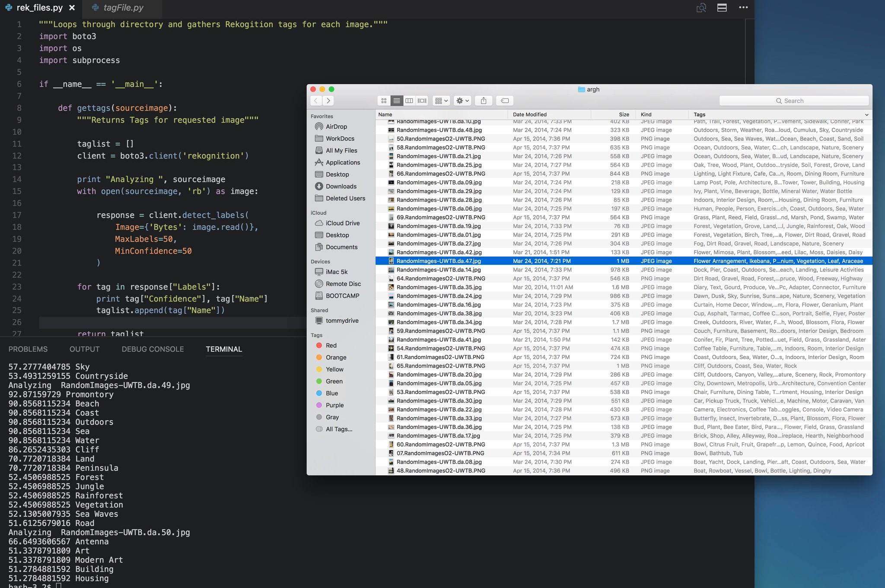Select file RandomImages-UWTB.da.20.jpg

point(624,375)
